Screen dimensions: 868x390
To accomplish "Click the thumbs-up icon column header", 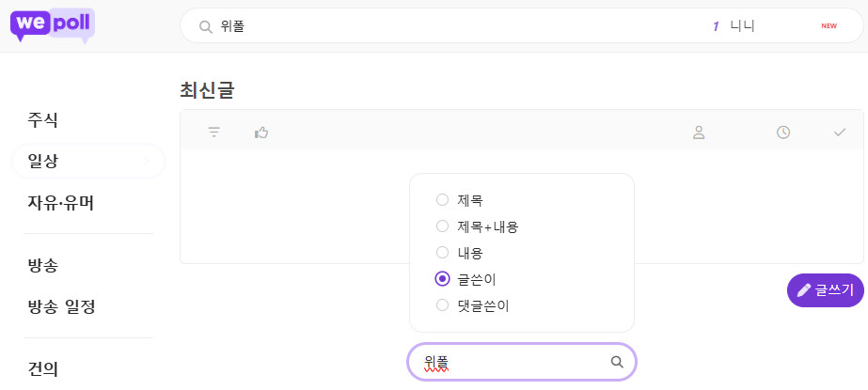I will (x=261, y=133).
